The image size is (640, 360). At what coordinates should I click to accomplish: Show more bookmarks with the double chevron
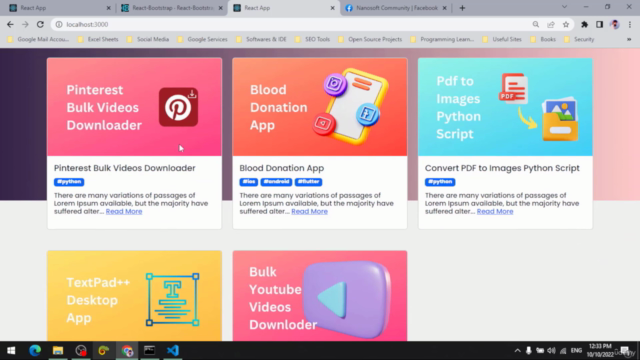pos(629,39)
